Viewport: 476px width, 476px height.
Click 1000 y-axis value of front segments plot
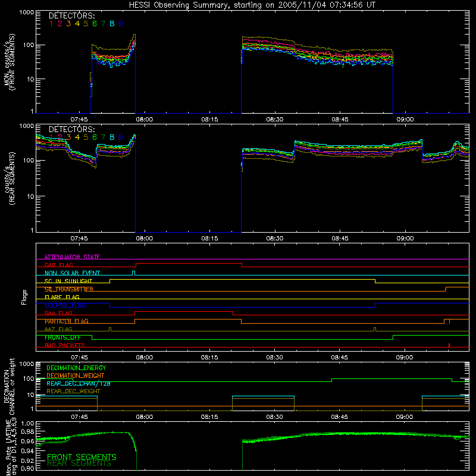pyautogui.click(x=26, y=12)
